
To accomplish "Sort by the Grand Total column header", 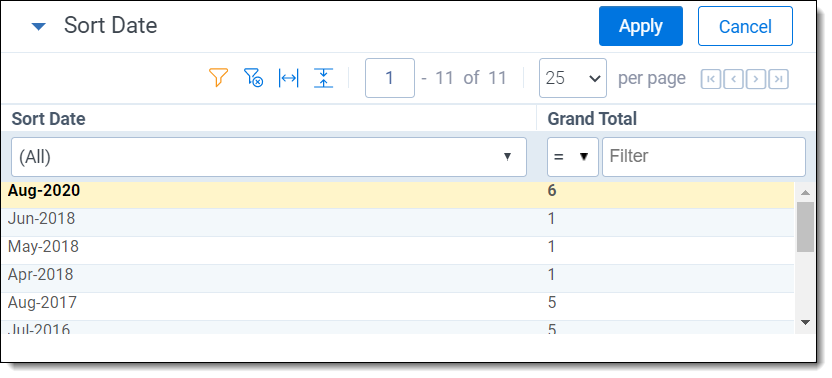I will (592, 119).
